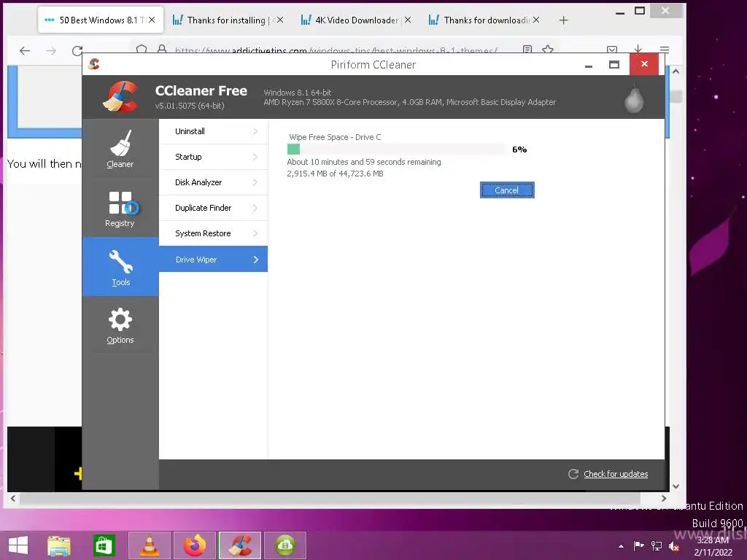Image resolution: width=747 pixels, height=560 pixels.
Task: Open the Uninstall tool
Action: [x=214, y=131]
